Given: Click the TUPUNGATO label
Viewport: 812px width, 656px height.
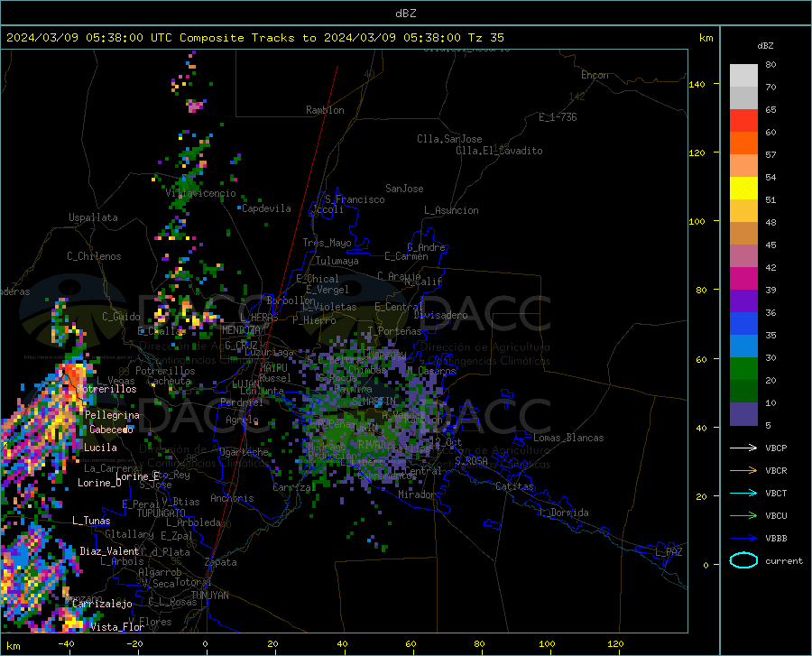Looking at the screenshot, I should point(161,513).
